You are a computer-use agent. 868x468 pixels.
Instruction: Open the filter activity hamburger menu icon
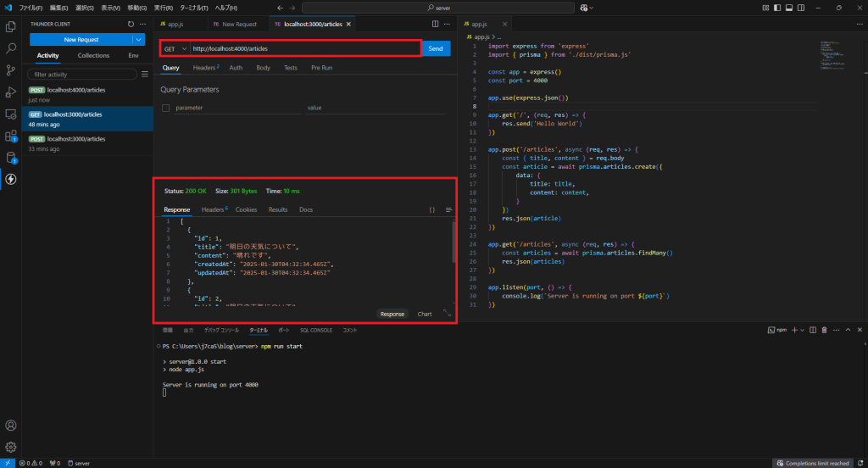coord(144,75)
